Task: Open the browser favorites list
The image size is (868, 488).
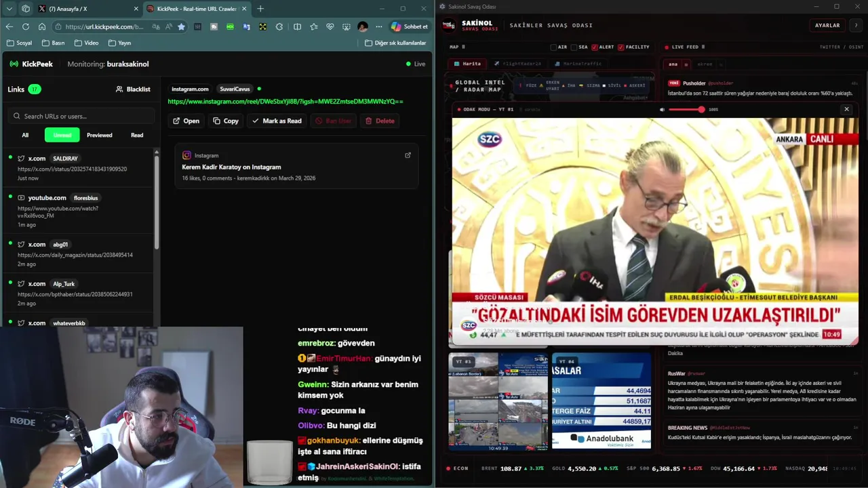Action: [x=313, y=26]
